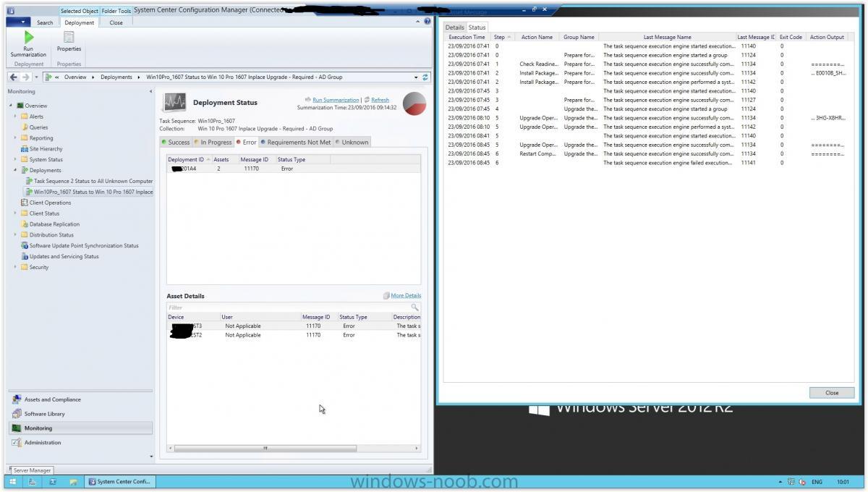Screen dimensions: 868x492
Task: Expand the Reporting tree node
Action: pos(15,138)
